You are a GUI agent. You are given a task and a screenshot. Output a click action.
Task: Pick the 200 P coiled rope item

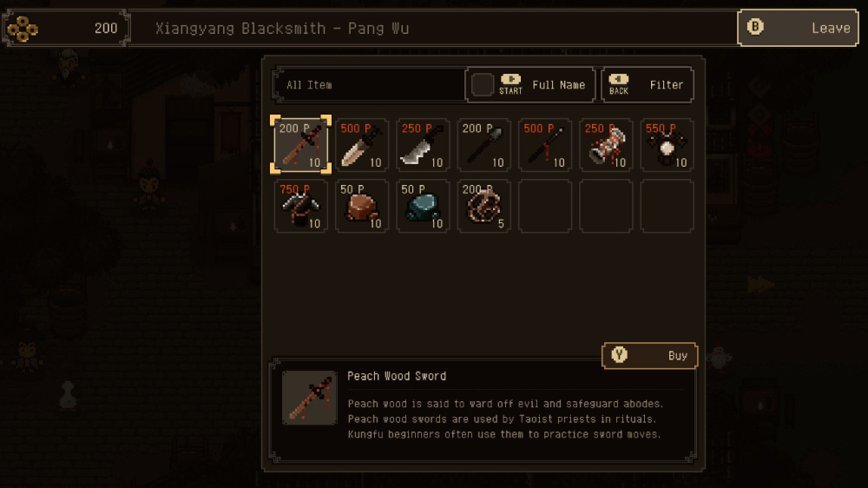483,206
